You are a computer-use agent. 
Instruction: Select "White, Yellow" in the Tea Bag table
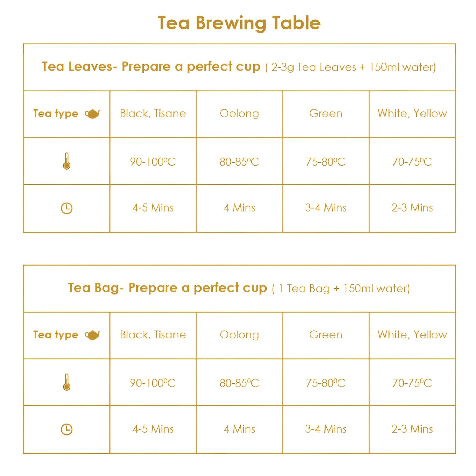point(412,335)
